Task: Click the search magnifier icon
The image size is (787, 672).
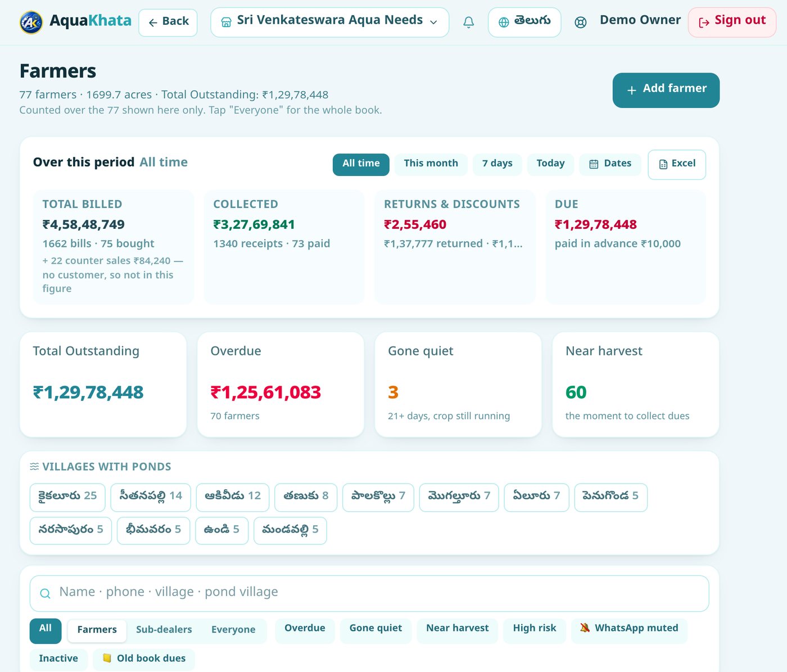Action: click(45, 593)
